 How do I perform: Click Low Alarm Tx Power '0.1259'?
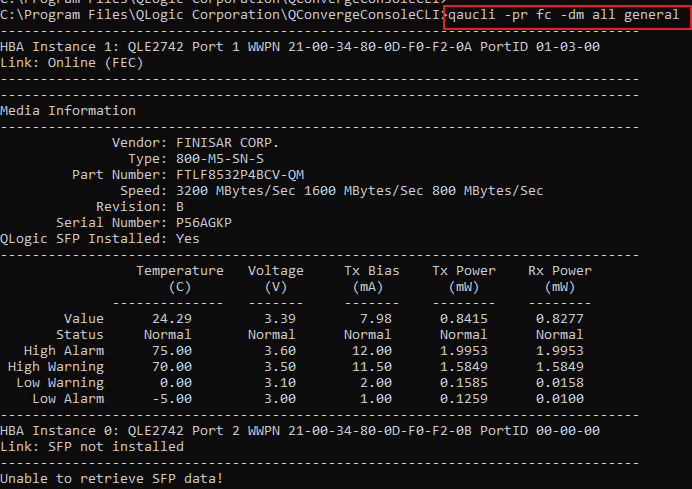pyautogui.click(x=464, y=399)
